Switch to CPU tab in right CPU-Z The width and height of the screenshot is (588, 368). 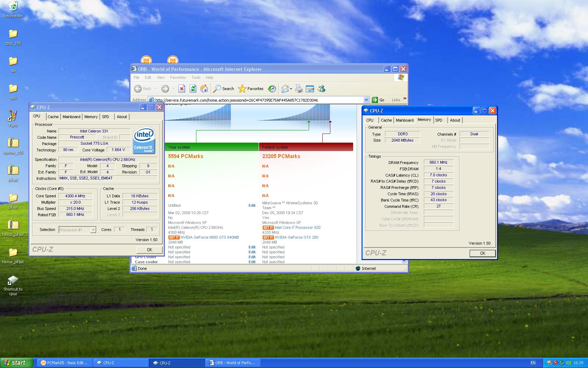(x=370, y=120)
